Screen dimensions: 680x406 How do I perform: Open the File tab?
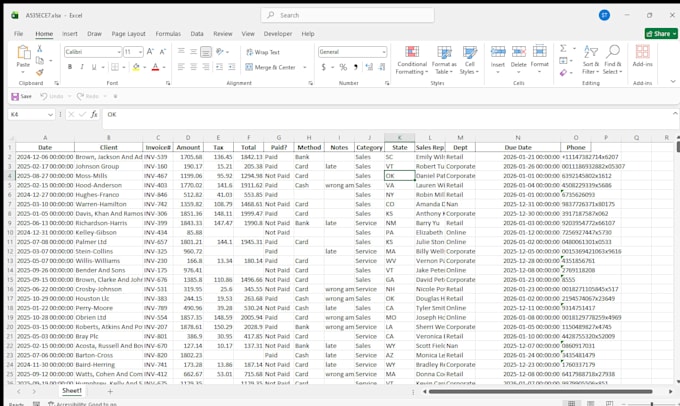[18, 33]
